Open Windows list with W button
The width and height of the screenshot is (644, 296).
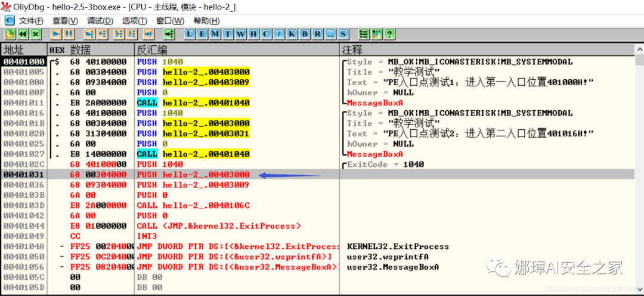click(x=240, y=34)
